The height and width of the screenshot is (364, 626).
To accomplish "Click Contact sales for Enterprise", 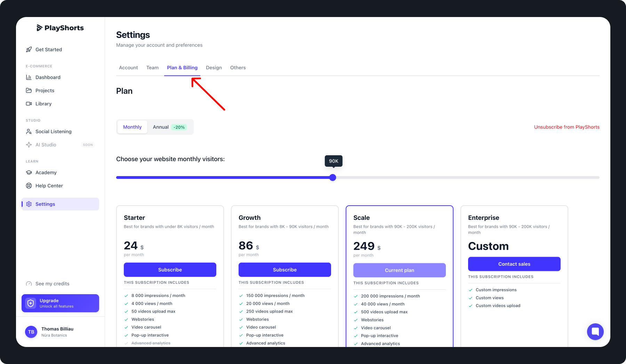I will pyautogui.click(x=514, y=264).
